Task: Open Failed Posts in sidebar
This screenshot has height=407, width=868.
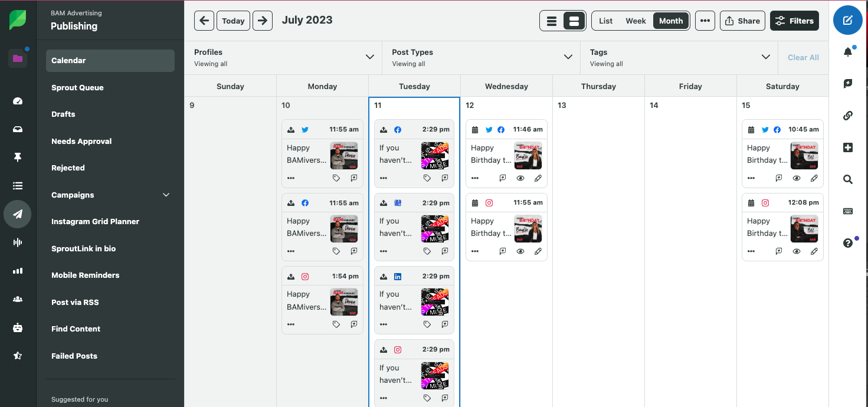Action: (x=110, y=356)
